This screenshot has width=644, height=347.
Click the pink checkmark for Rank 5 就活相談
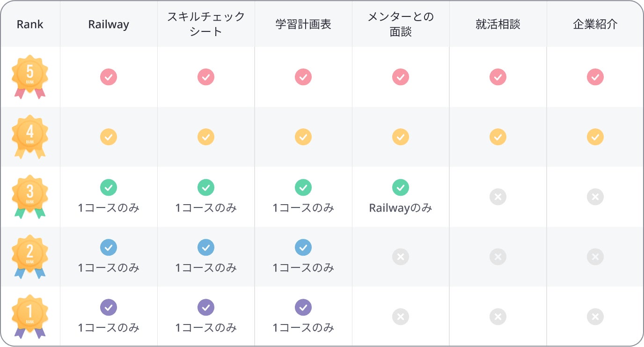498,77
